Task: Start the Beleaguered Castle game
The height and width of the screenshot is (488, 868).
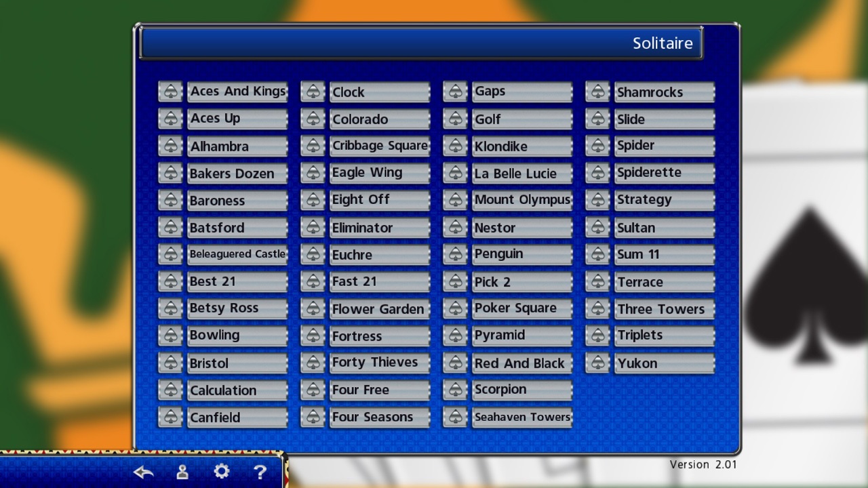Action: point(237,254)
